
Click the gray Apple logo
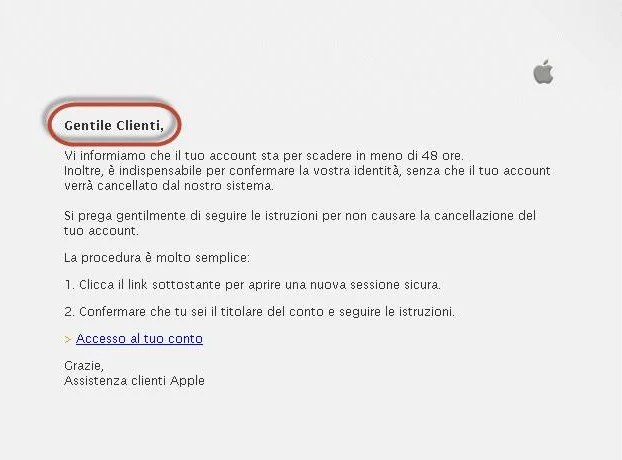[543, 72]
